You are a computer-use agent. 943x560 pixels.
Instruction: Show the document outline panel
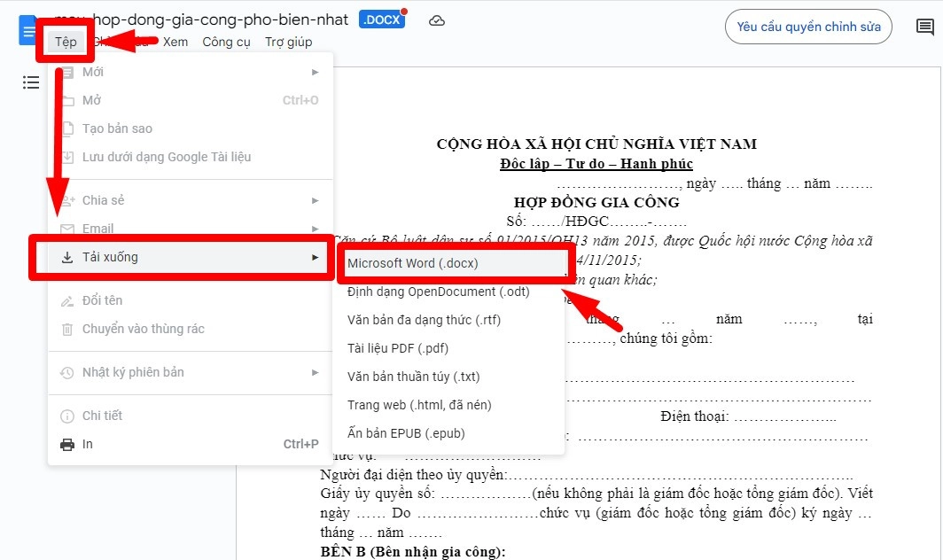tap(31, 82)
